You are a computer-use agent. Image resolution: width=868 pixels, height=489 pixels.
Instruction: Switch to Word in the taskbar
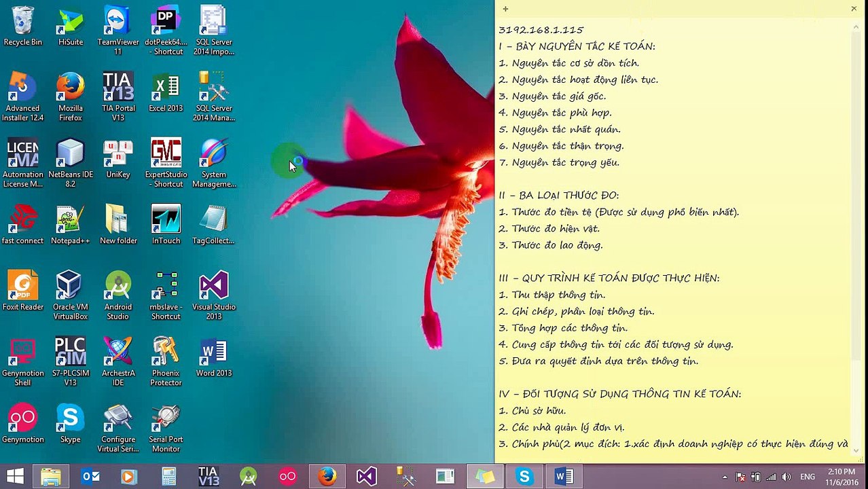[x=563, y=476]
